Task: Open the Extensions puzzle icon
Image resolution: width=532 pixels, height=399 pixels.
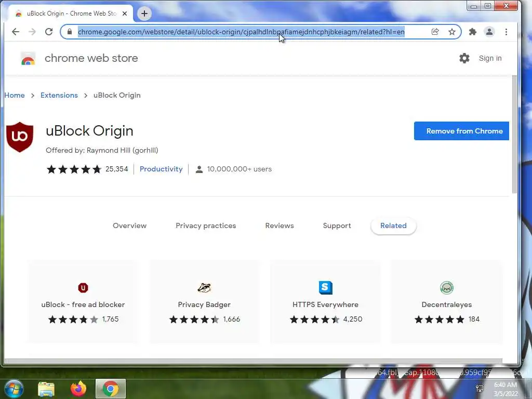Action: point(473,32)
